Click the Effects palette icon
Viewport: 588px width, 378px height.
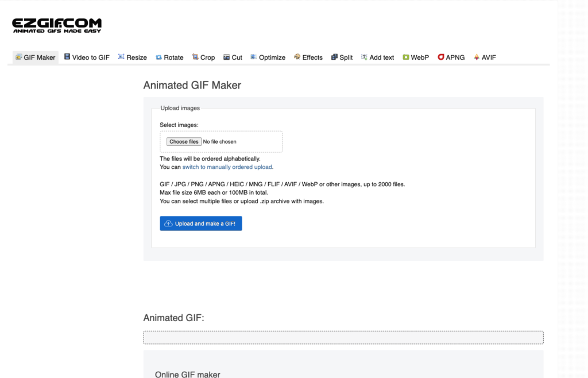pos(297,57)
